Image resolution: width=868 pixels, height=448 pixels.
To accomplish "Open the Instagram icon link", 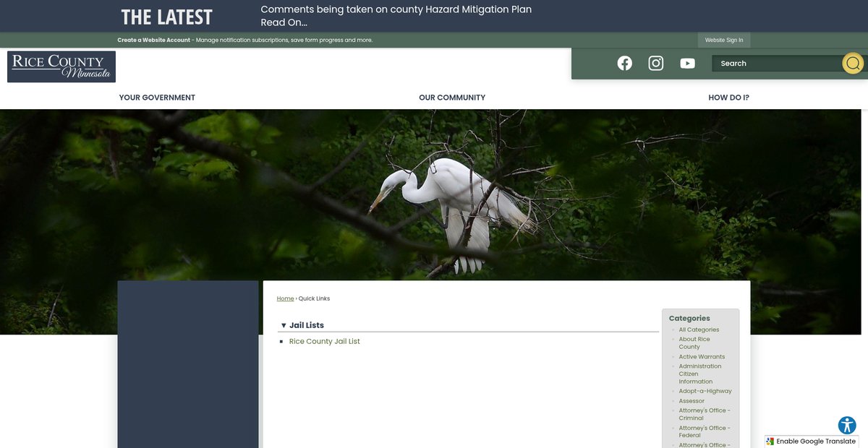I will [656, 64].
